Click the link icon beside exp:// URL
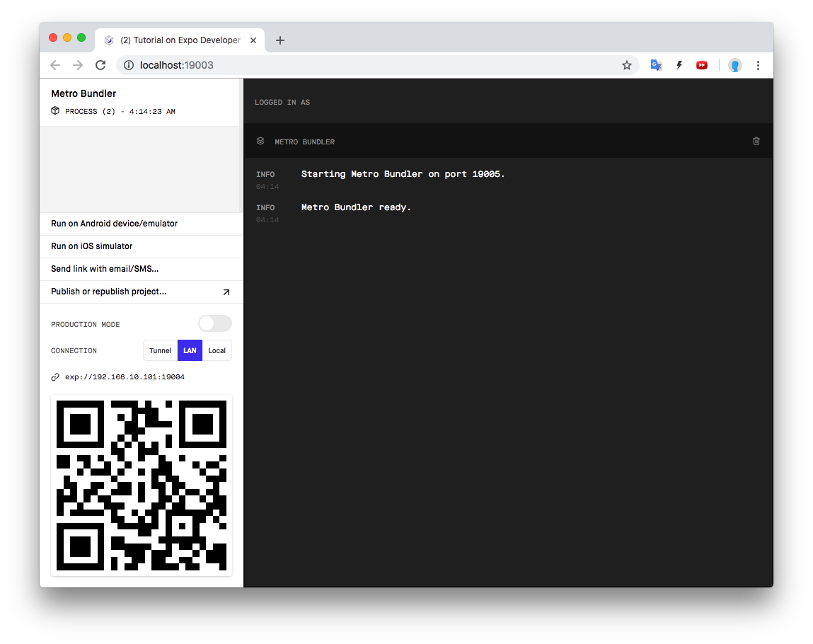813x644 pixels. coord(55,377)
